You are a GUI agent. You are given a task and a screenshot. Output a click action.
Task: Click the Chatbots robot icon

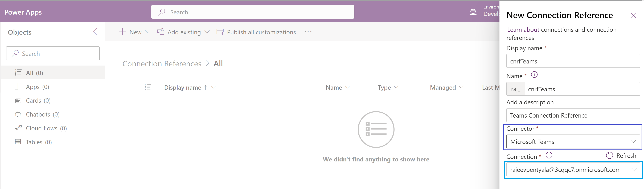pyautogui.click(x=18, y=114)
